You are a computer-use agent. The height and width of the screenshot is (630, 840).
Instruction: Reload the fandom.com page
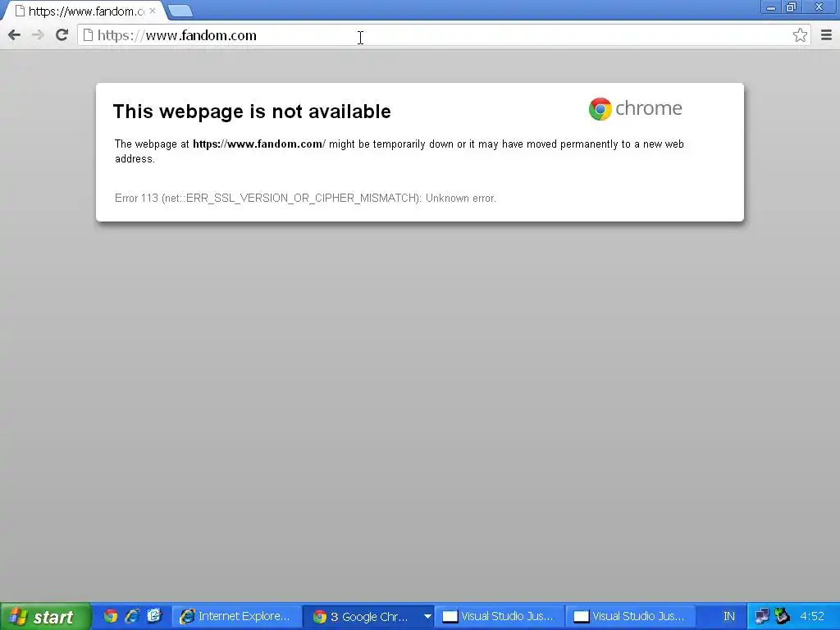coord(62,34)
